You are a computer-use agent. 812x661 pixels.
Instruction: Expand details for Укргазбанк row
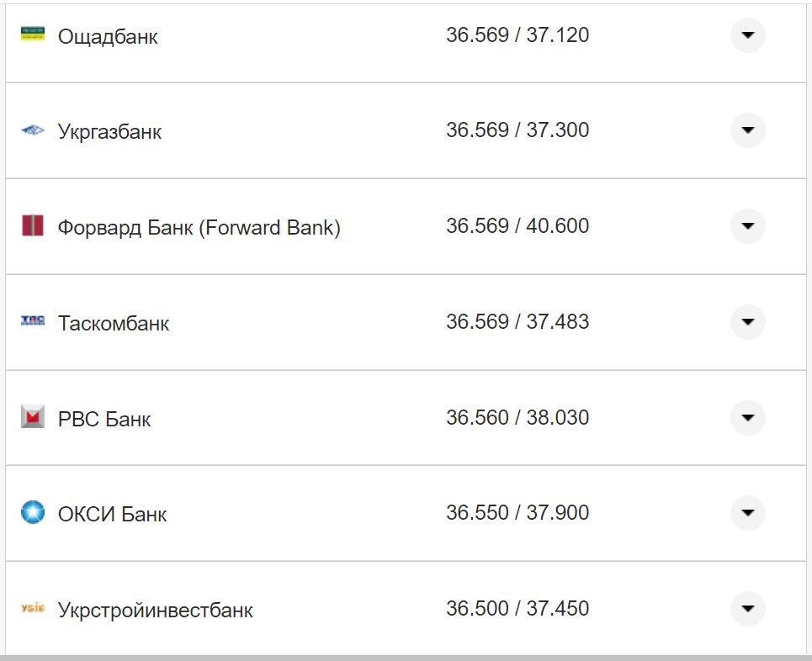pos(747,130)
